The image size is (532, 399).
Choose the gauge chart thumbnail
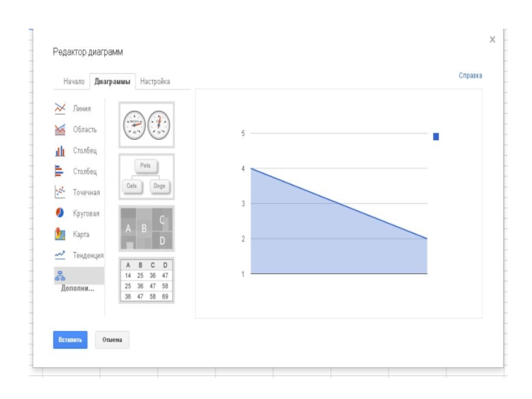[x=146, y=124]
